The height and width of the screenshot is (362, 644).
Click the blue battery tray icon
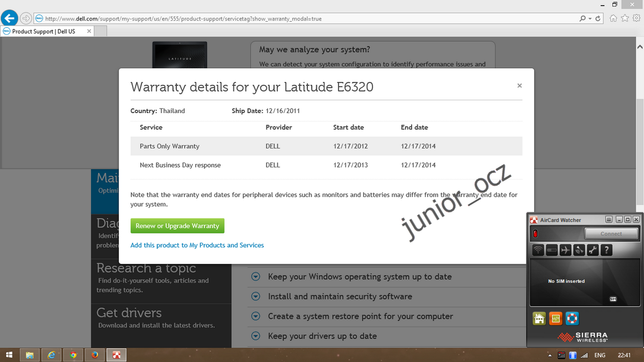(572, 355)
